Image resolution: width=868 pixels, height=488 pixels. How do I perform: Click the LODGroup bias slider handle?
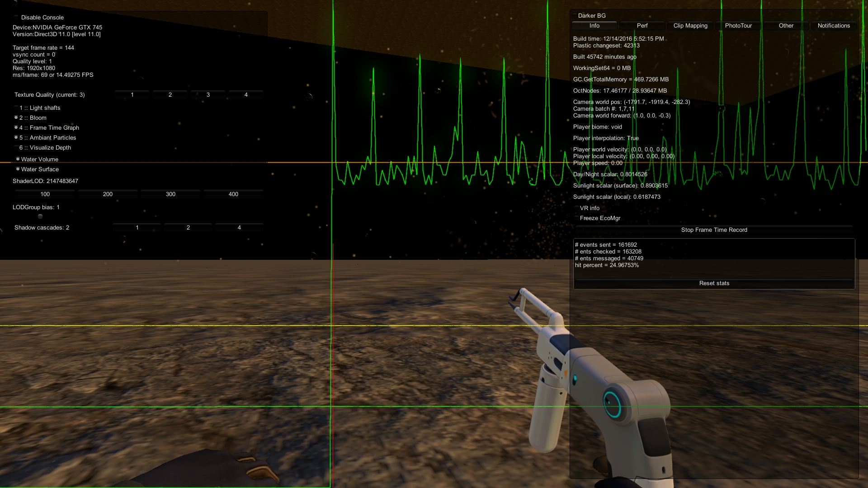40,216
